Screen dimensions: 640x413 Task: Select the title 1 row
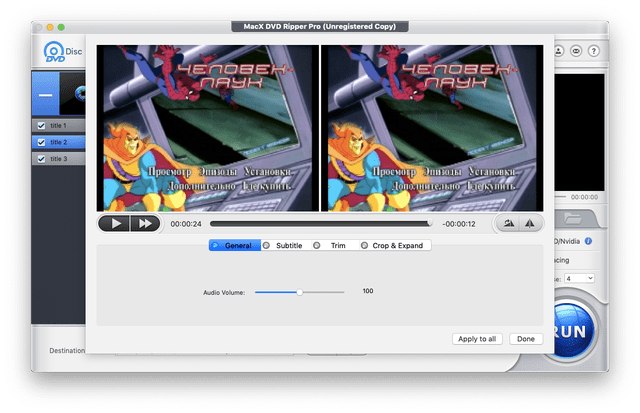click(59, 126)
